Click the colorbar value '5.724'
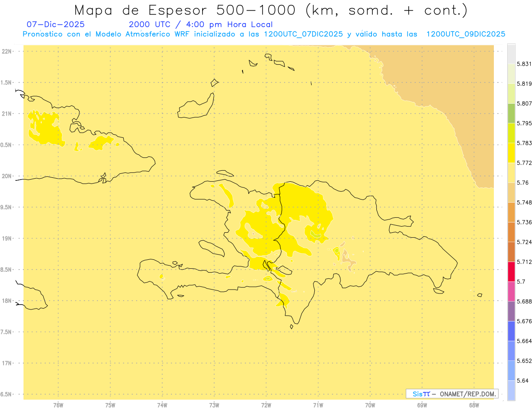Screen dimensions: 532x411 524,242
